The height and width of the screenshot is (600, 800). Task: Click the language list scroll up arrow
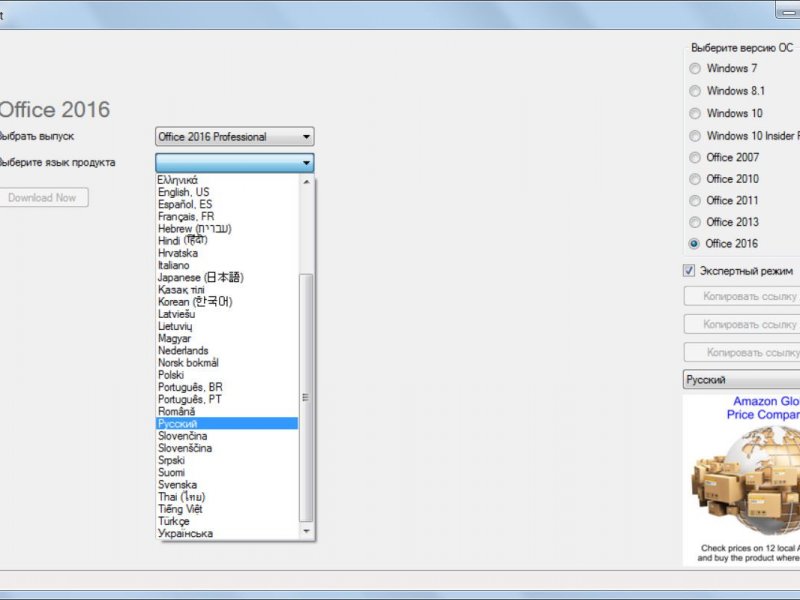click(306, 182)
